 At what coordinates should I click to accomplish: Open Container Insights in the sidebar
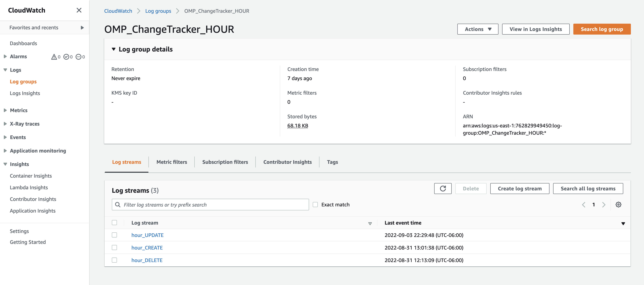pos(31,176)
